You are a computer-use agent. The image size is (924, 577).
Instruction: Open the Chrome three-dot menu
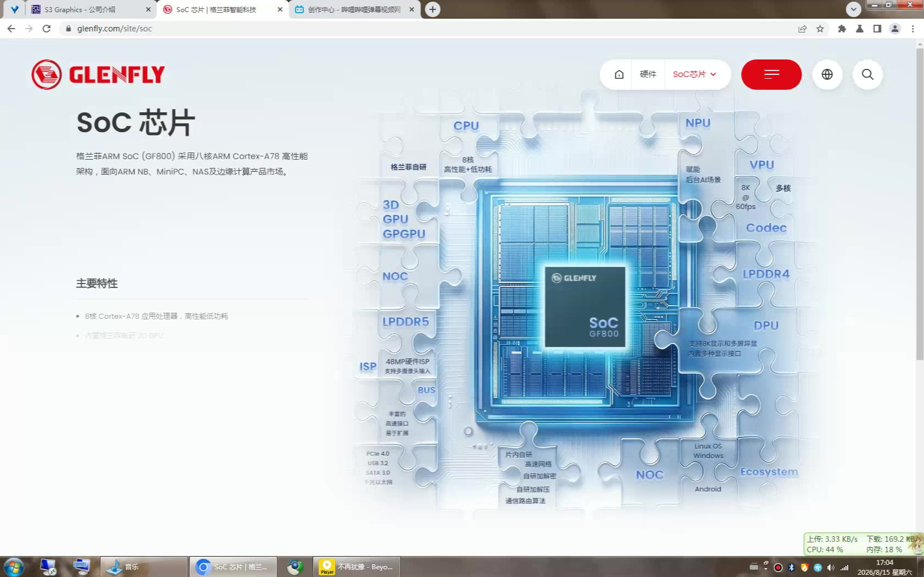[913, 29]
